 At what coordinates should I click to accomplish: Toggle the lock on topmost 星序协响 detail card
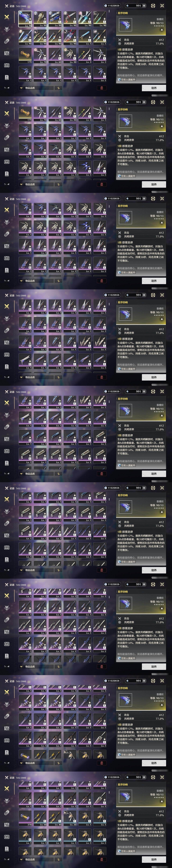tap(162, 30)
